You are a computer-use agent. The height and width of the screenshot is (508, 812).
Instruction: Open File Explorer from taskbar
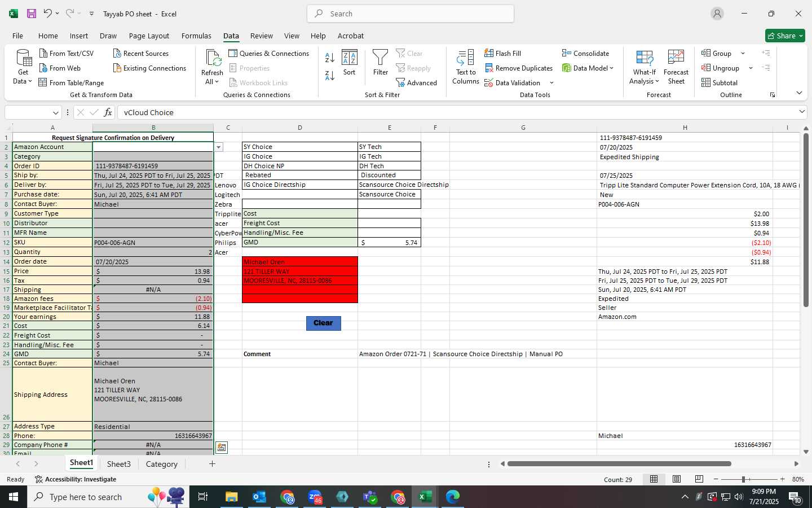(x=232, y=497)
